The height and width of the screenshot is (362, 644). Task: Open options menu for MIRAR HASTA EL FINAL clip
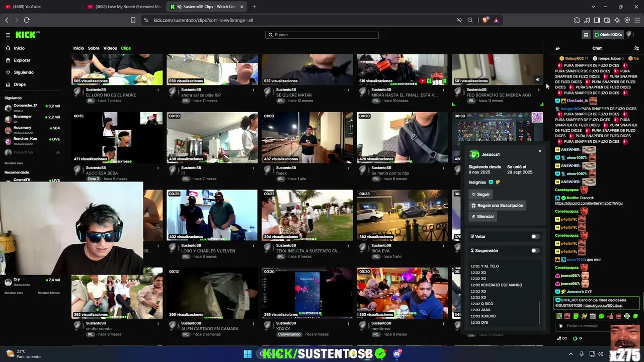[x=443, y=90]
